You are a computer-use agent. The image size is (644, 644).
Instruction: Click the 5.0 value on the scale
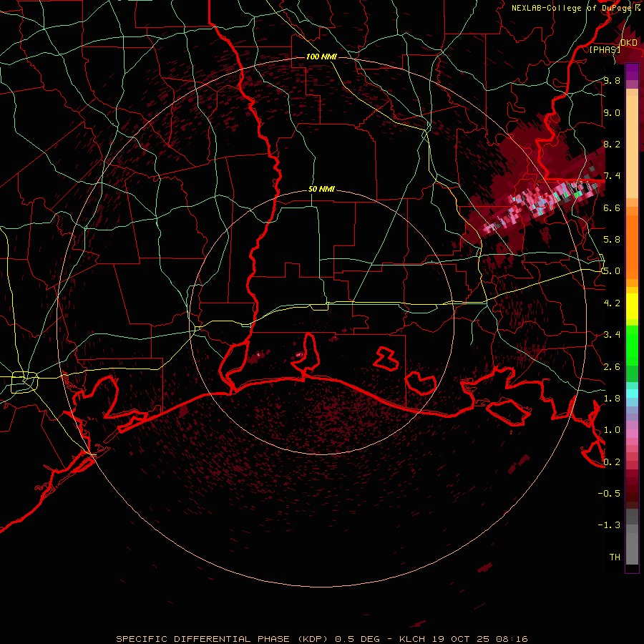(612, 271)
